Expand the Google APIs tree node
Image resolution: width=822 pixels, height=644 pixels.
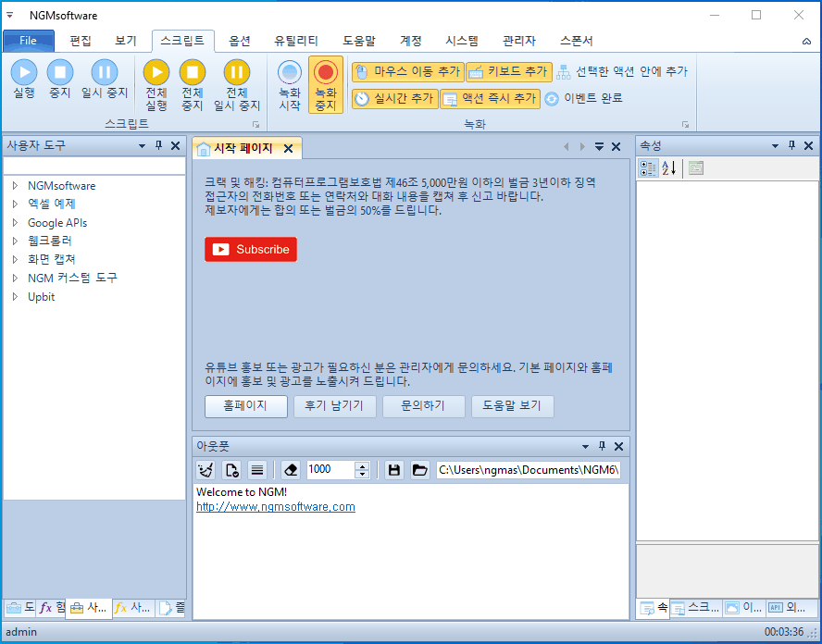click(15, 223)
